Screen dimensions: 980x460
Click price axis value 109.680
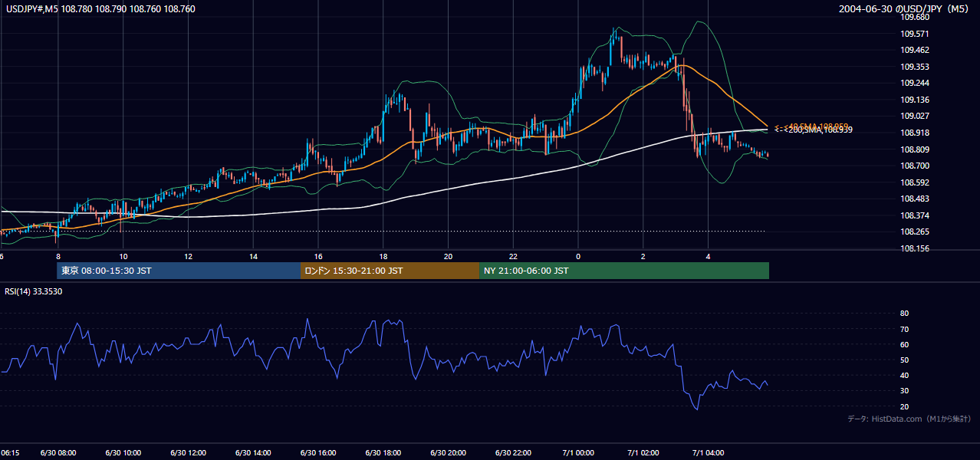915,17
